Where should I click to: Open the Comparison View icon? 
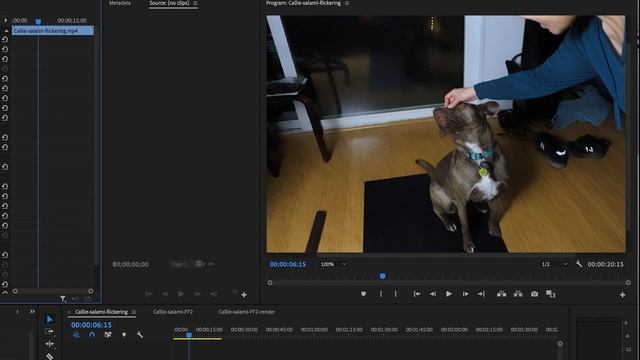551,294
